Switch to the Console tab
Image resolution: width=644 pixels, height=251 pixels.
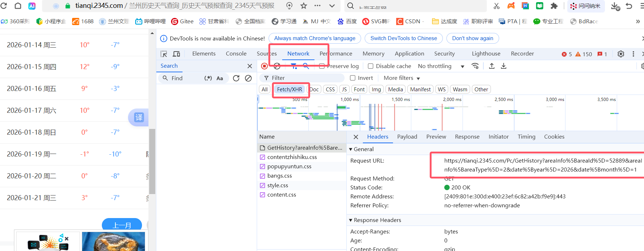coord(236,54)
